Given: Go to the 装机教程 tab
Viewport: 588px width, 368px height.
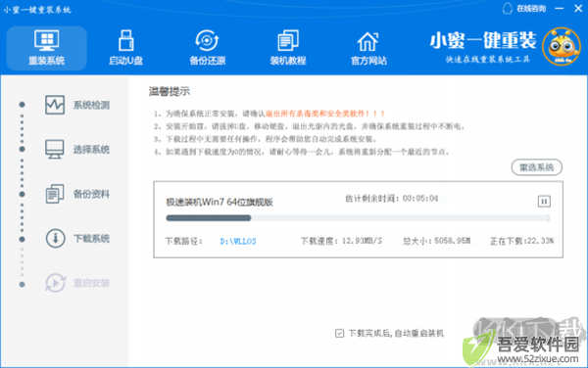Looking at the screenshot, I should [288, 48].
